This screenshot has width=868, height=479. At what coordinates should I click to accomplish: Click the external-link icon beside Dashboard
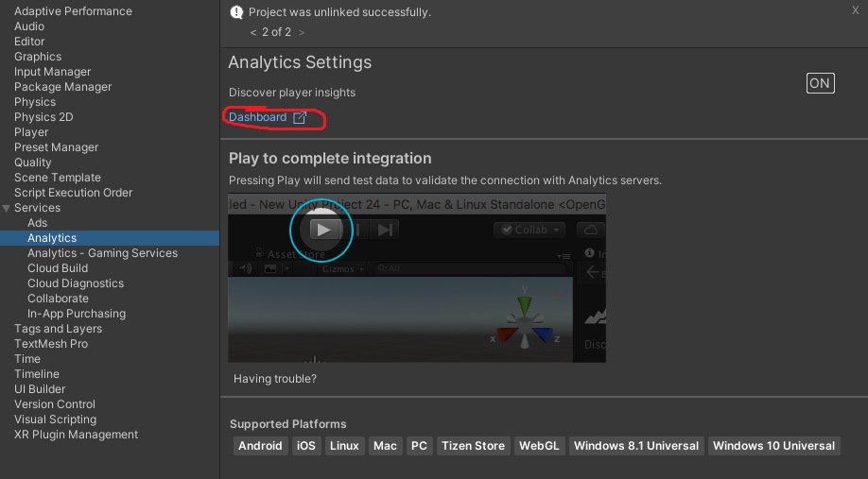point(300,117)
